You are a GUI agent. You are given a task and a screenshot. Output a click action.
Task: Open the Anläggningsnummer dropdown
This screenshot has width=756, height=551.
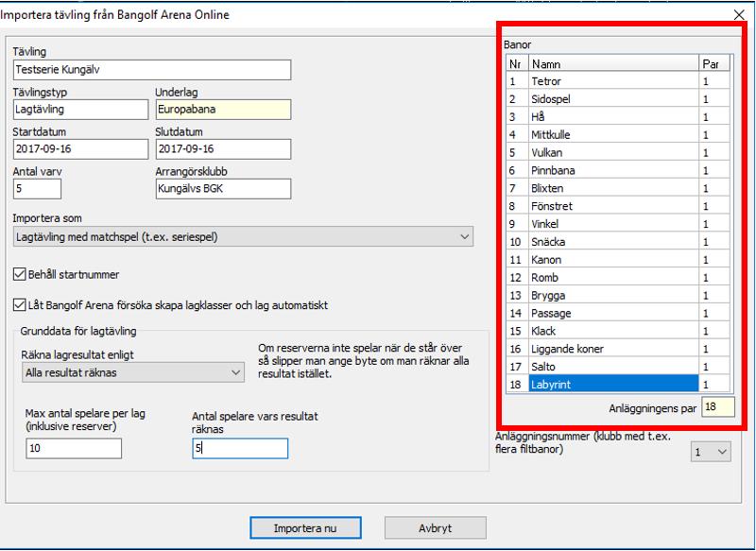pos(711,452)
